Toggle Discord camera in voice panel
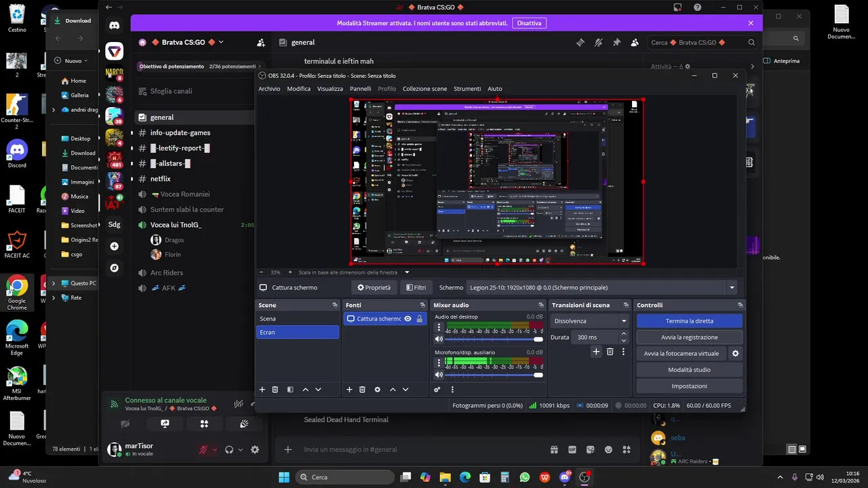 pyautogui.click(x=125, y=424)
